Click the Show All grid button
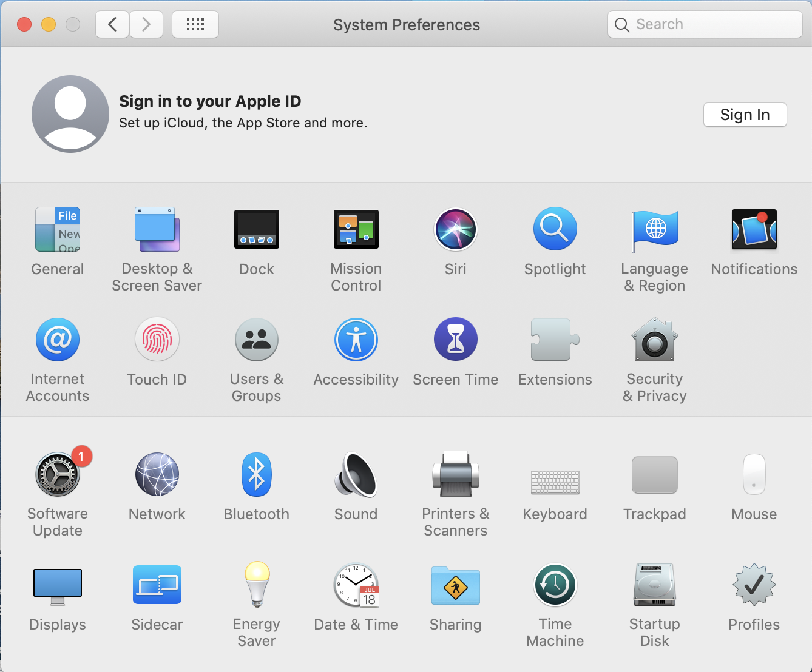Image resolution: width=812 pixels, height=672 pixels. click(195, 24)
